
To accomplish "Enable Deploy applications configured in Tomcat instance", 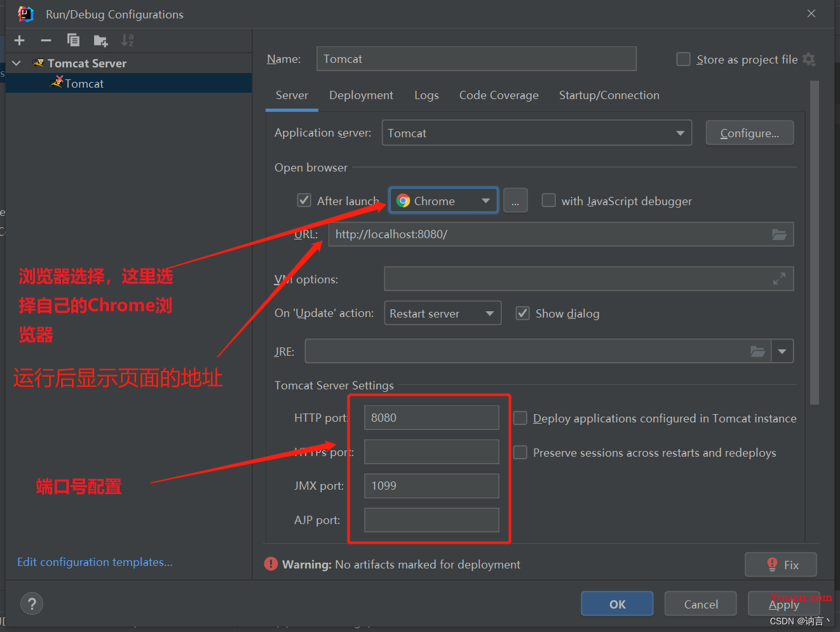I will (x=520, y=418).
